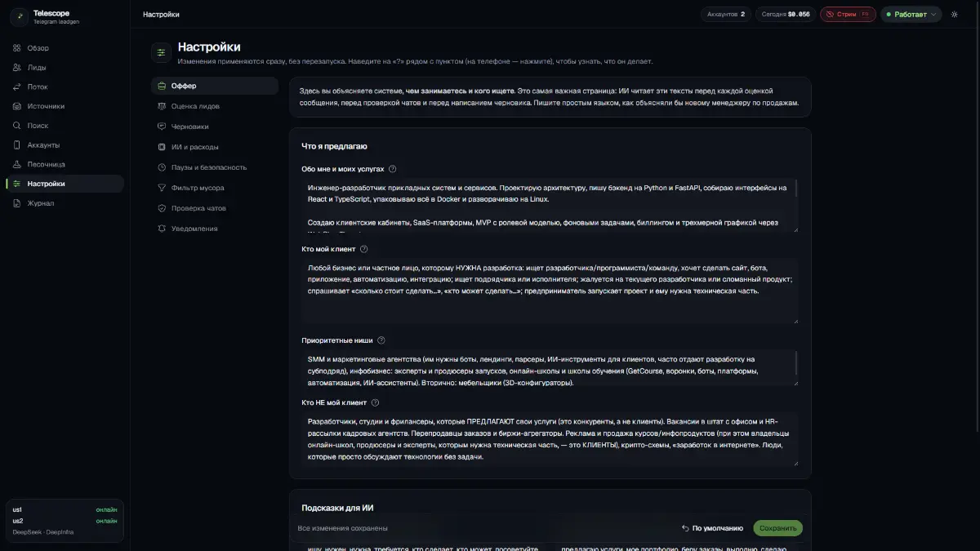Image resolution: width=980 pixels, height=551 pixels.
Task: Click the Подсказки для ИИ section heading
Action: (337, 508)
